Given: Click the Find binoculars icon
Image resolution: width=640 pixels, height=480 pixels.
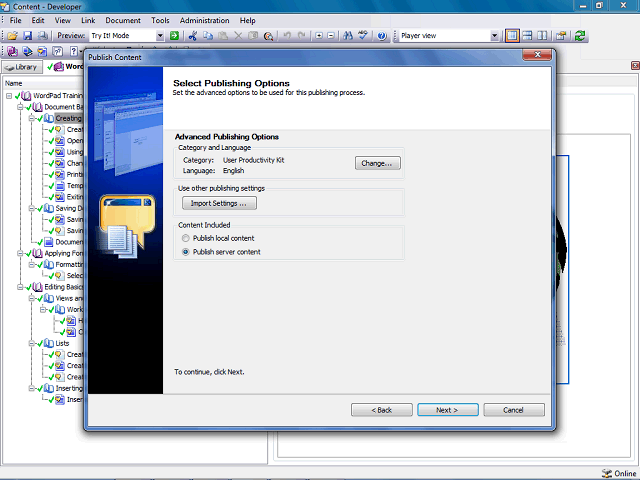Looking at the screenshot, I should pyautogui.click(x=348, y=36).
